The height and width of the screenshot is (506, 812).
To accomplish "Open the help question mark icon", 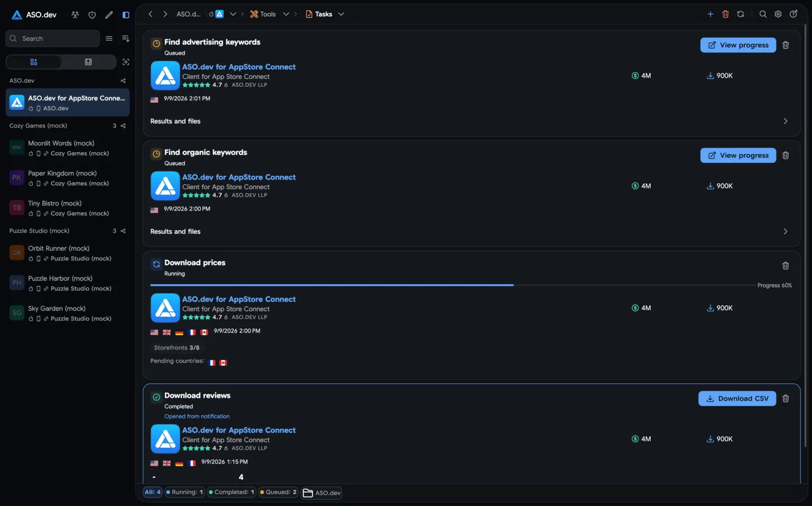I will coord(793,14).
